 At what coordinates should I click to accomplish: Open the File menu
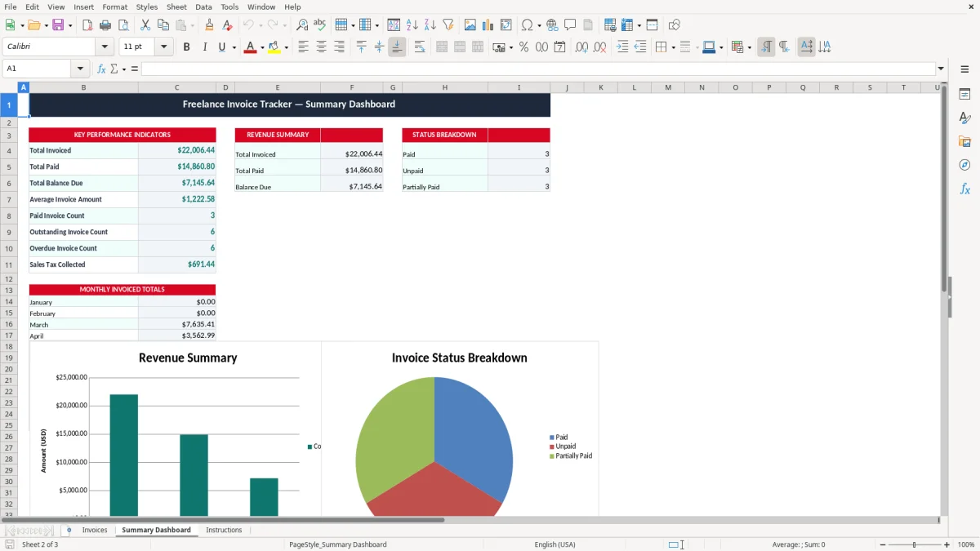click(11, 7)
